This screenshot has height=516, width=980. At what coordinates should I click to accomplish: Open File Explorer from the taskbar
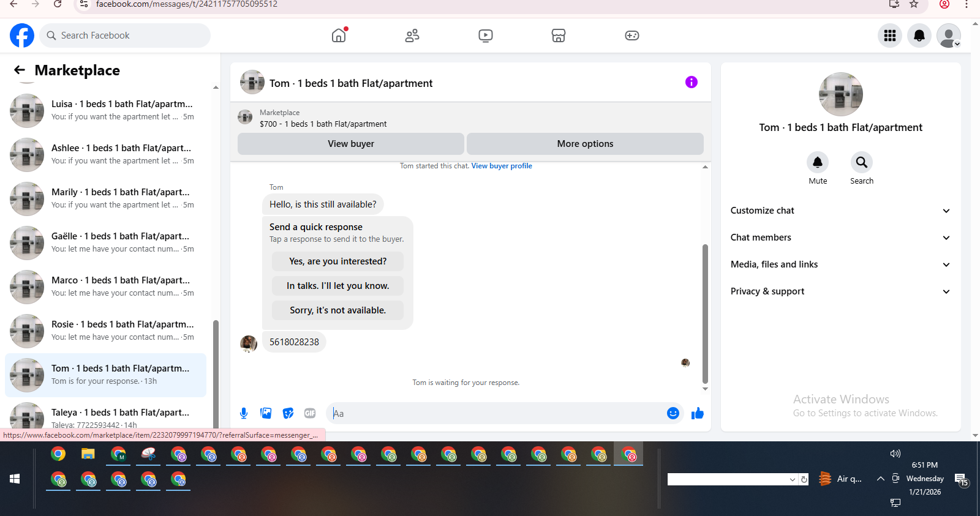(x=88, y=454)
